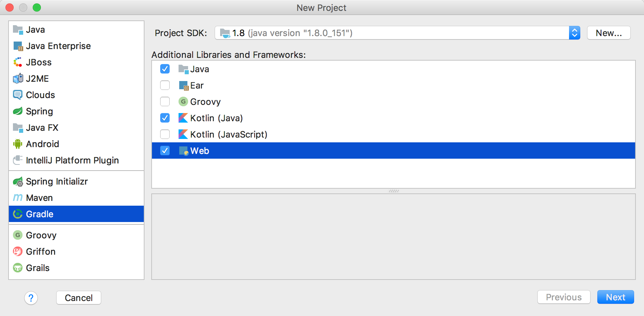Uncheck the Kotlin (Java) checkbox
This screenshot has width=644, height=316.
point(165,118)
